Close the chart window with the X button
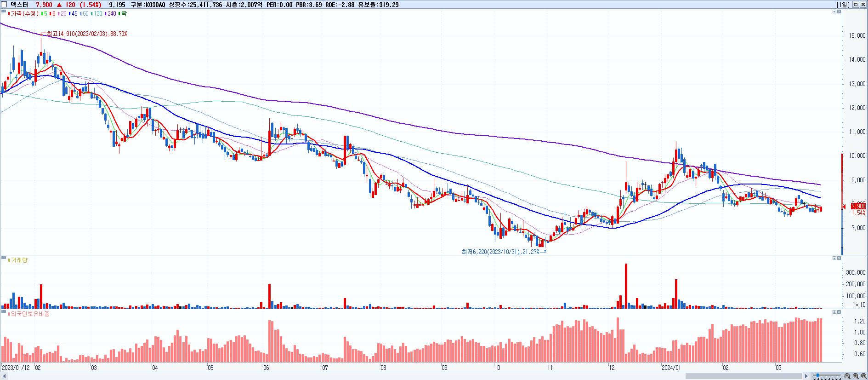The image size is (868, 380). click(863, 5)
